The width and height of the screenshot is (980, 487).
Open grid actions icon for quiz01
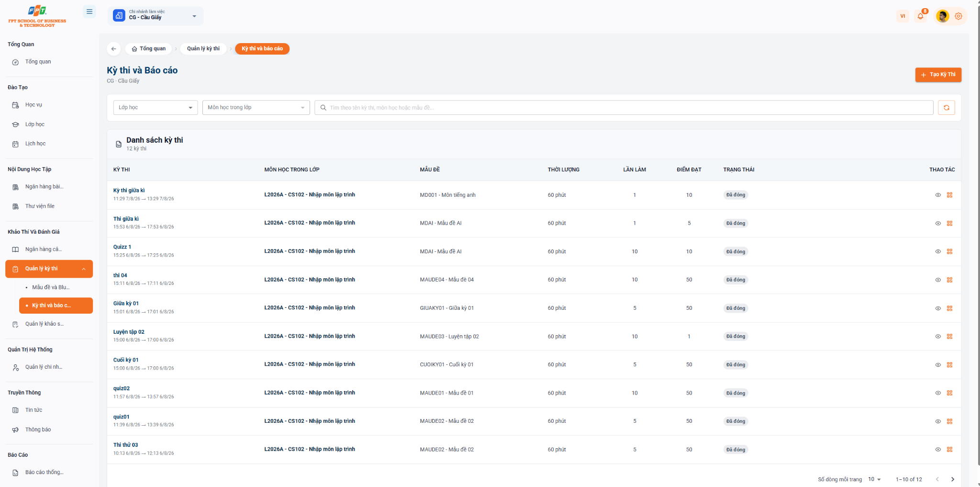[949, 421]
